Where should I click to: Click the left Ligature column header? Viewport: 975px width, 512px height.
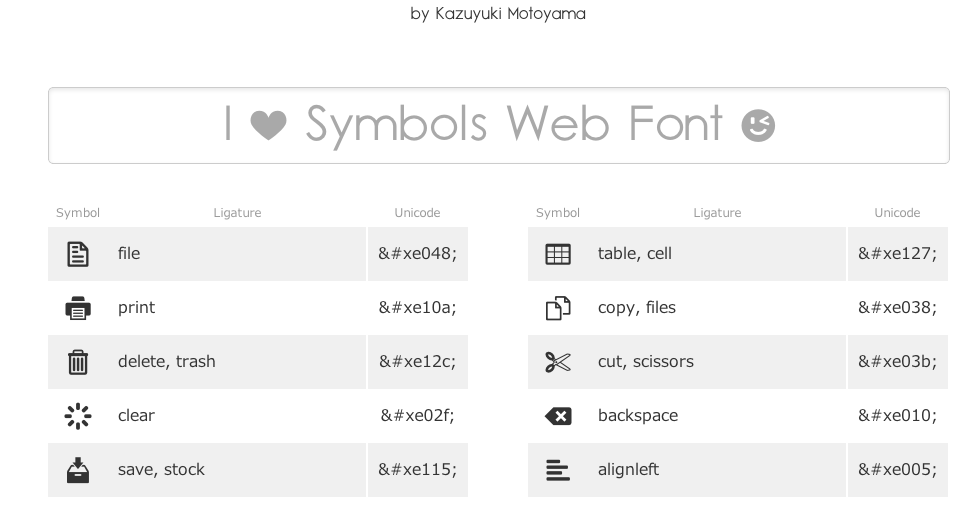pos(238,213)
